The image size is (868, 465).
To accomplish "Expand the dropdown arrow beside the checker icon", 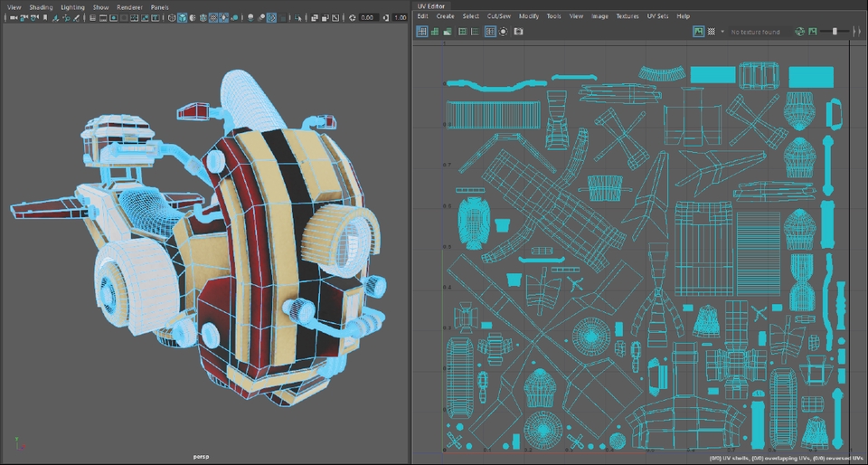I will (x=722, y=32).
